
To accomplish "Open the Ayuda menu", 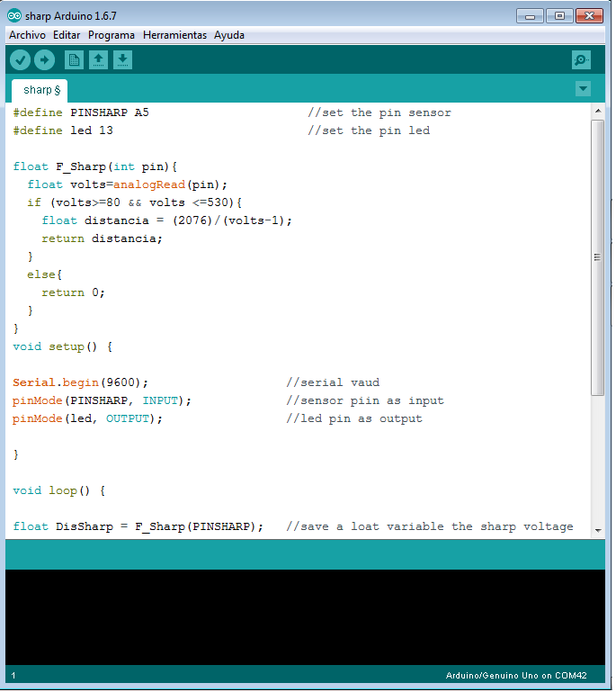I will (x=228, y=35).
